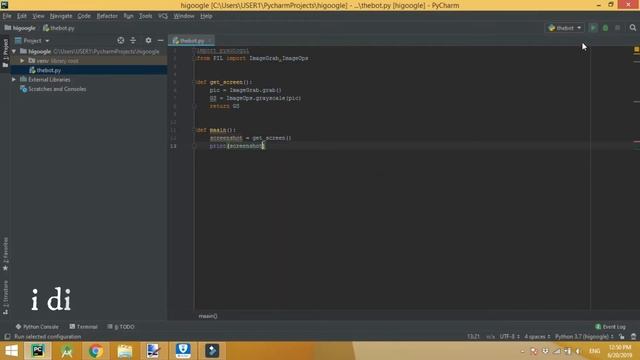Open the Window menu
Screen dimensions: 640x360
(184, 16)
